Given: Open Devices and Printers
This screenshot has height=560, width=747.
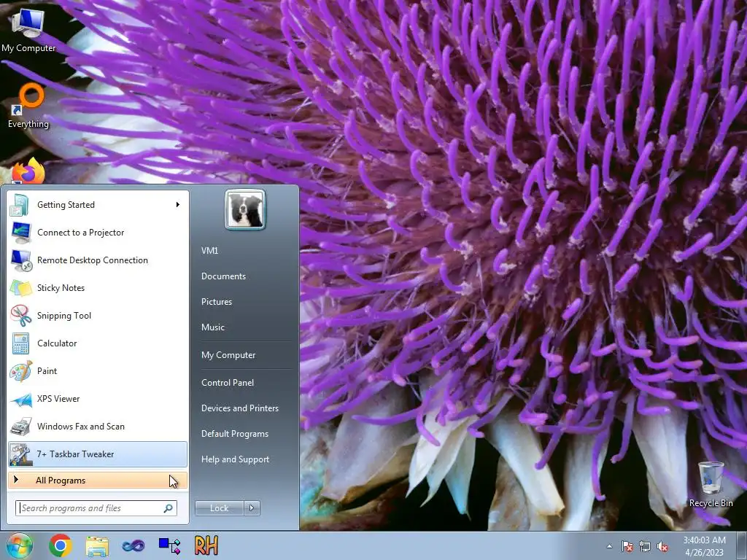Looking at the screenshot, I should point(239,408).
